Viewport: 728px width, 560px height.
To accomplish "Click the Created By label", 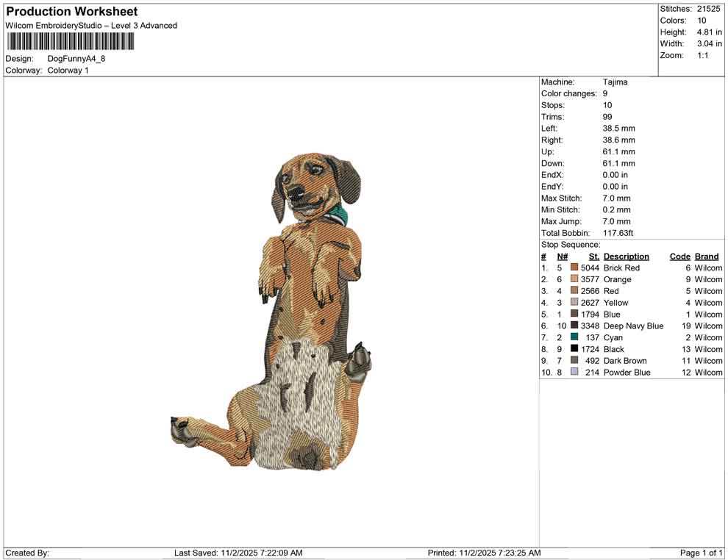I will [x=27, y=553].
